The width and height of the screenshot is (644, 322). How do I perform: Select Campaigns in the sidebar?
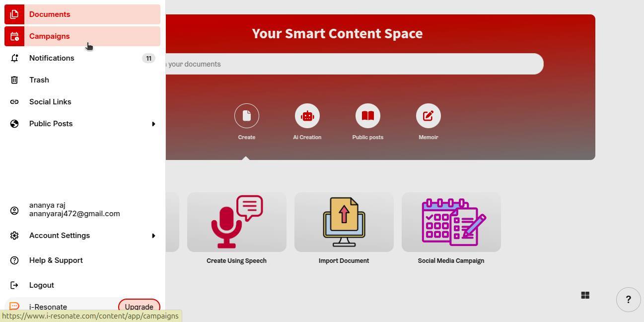pos(50,36)
